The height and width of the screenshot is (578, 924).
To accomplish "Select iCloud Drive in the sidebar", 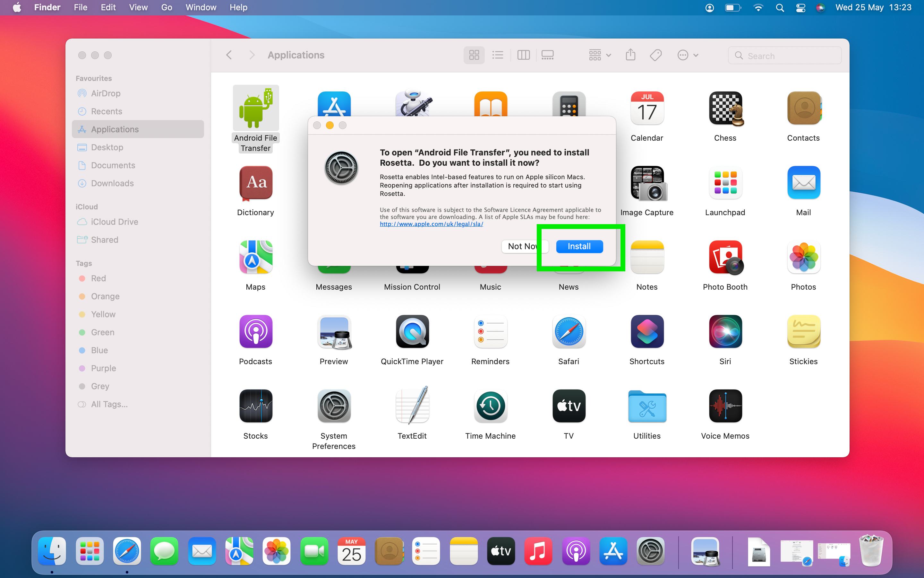I will pos(138,222).
